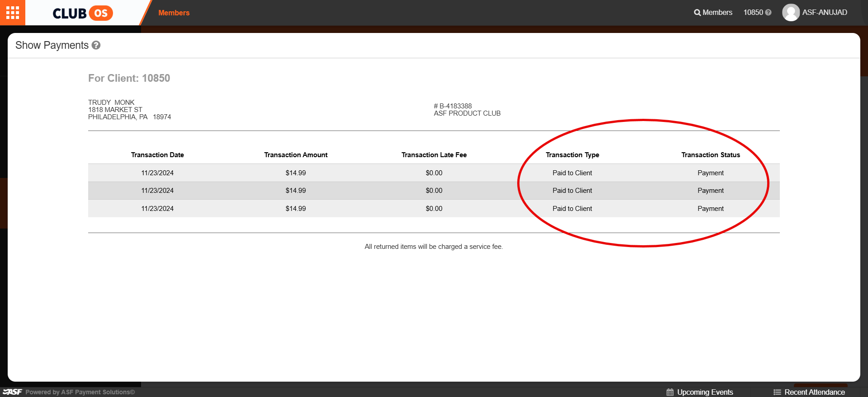Click Recent Attendance list icon
The width and height of the screenshot is (868, 397).
[777, 392]
